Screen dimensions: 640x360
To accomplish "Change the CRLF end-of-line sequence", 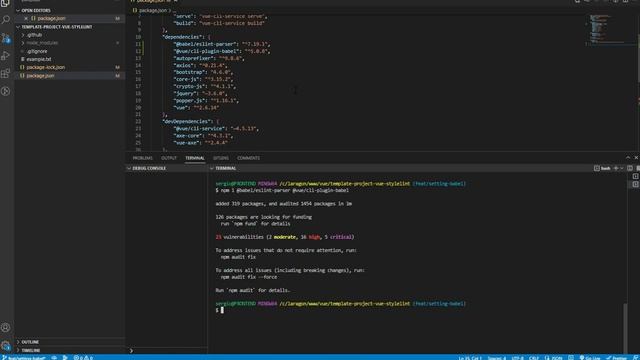I will point(533,358).
